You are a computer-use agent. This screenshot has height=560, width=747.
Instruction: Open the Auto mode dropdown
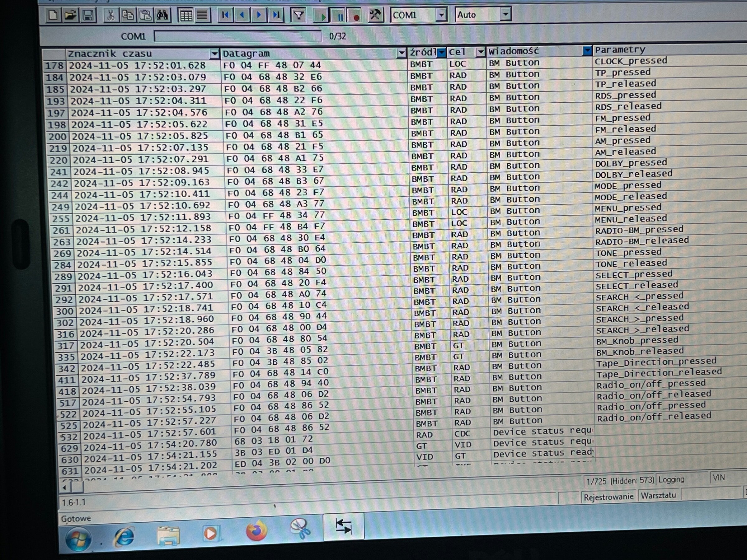[505, 15]
